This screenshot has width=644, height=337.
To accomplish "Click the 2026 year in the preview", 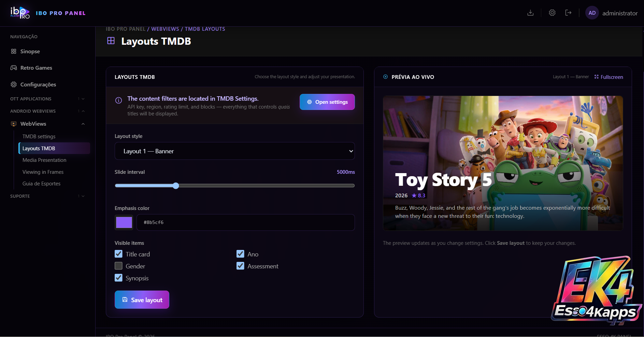I will [401, 195].
